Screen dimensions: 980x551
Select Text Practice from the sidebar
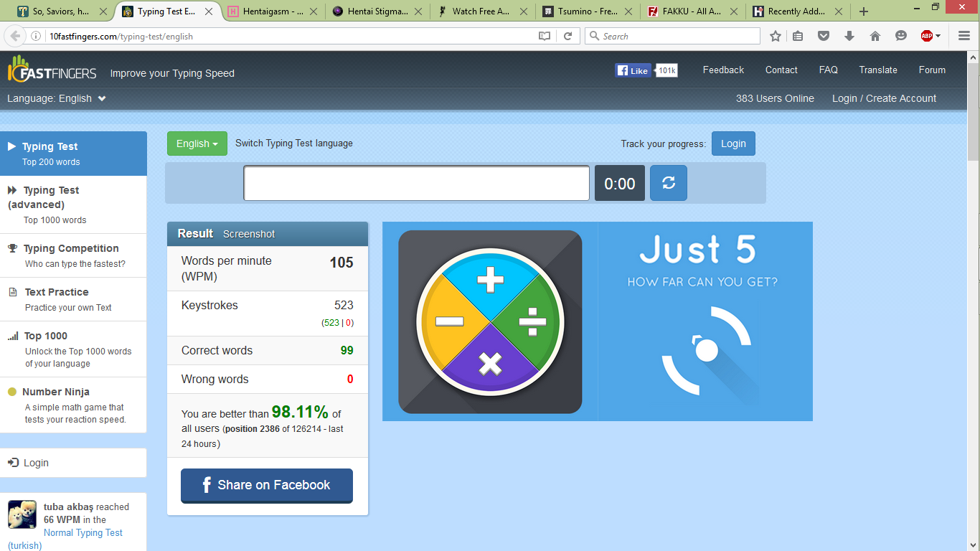57,292
